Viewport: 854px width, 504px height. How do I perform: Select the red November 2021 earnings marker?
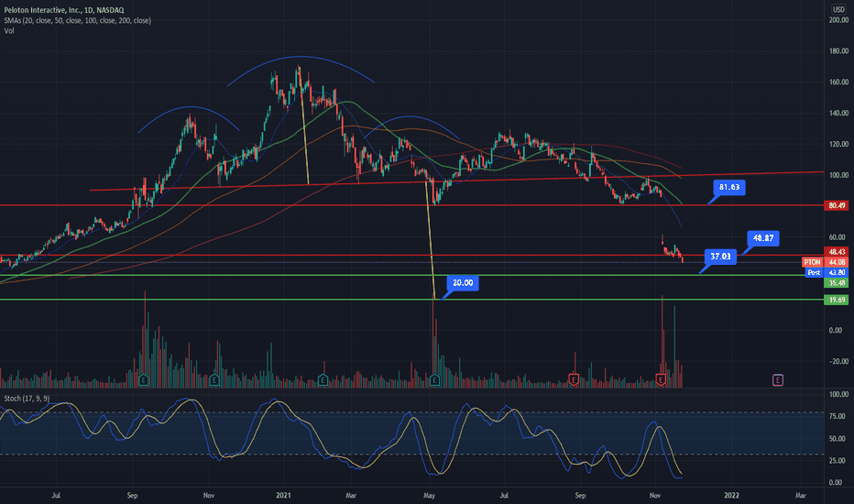(661, 379)
